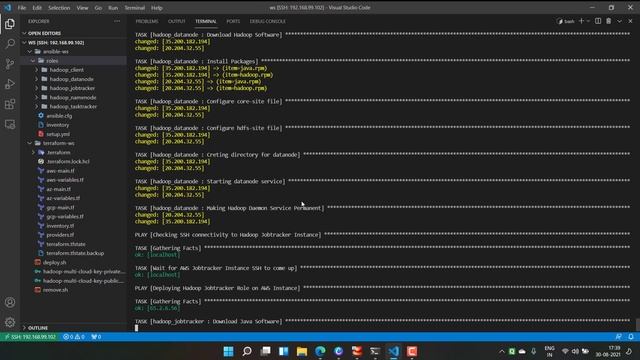
Task: Click the terminal vertical scrollbar
Action: pyautogui.click(x=637, y=324)
